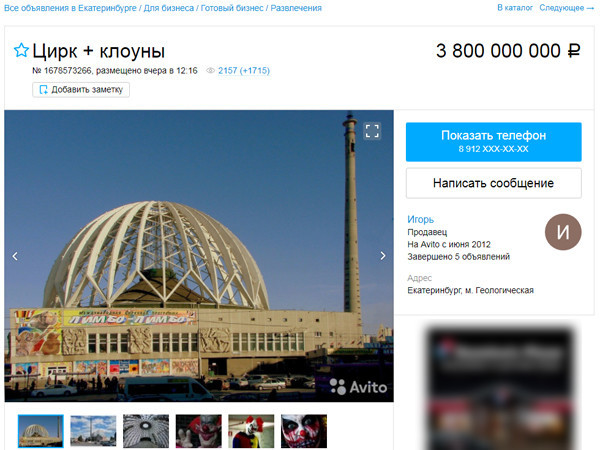
Task: Open seller profile Игорь
Action: point(420,219)
